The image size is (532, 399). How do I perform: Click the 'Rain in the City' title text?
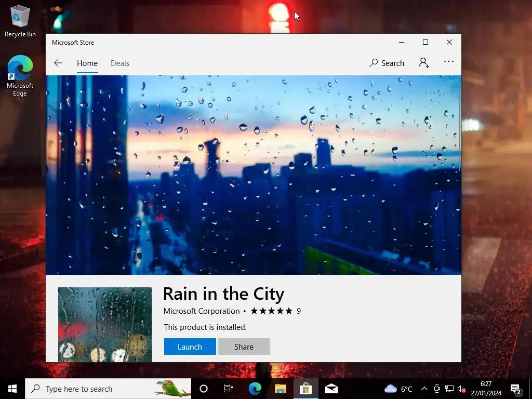coord(223,294)
